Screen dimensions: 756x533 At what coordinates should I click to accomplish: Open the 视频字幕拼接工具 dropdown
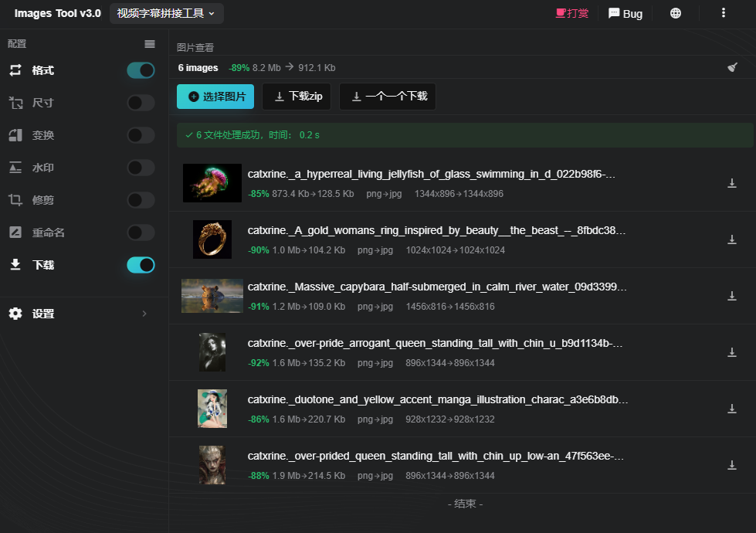166,13
